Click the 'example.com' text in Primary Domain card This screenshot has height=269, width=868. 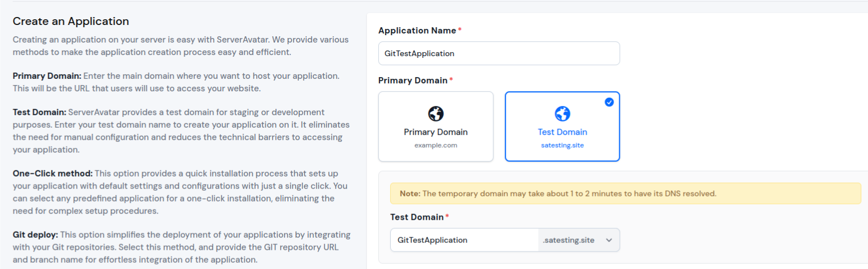tap(436, 145)
